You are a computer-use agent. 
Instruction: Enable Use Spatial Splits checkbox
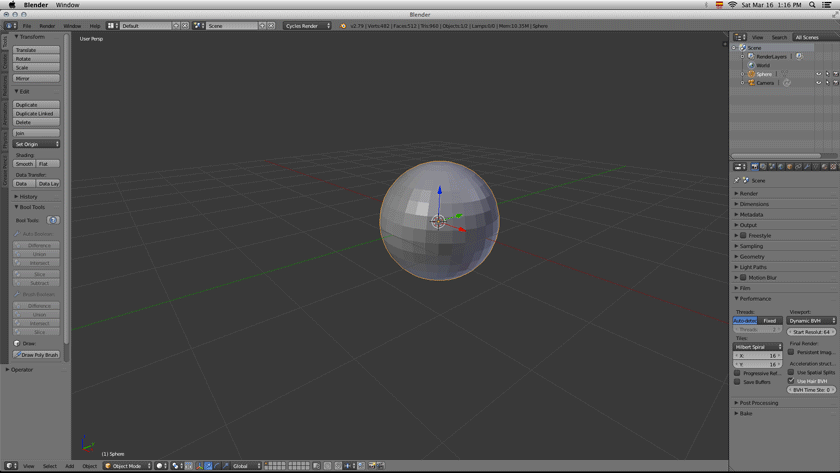click(x=791, y=372)
